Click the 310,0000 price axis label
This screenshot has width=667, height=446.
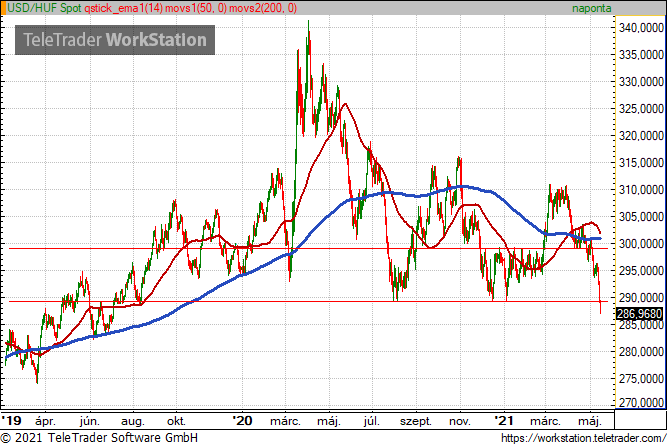[641, 190]
